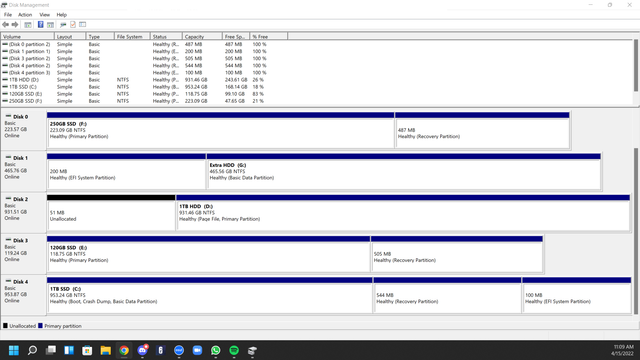640x360 pixels.
Task: Click the Disk 3 drive icon
Action: click(x=8, y=240)
